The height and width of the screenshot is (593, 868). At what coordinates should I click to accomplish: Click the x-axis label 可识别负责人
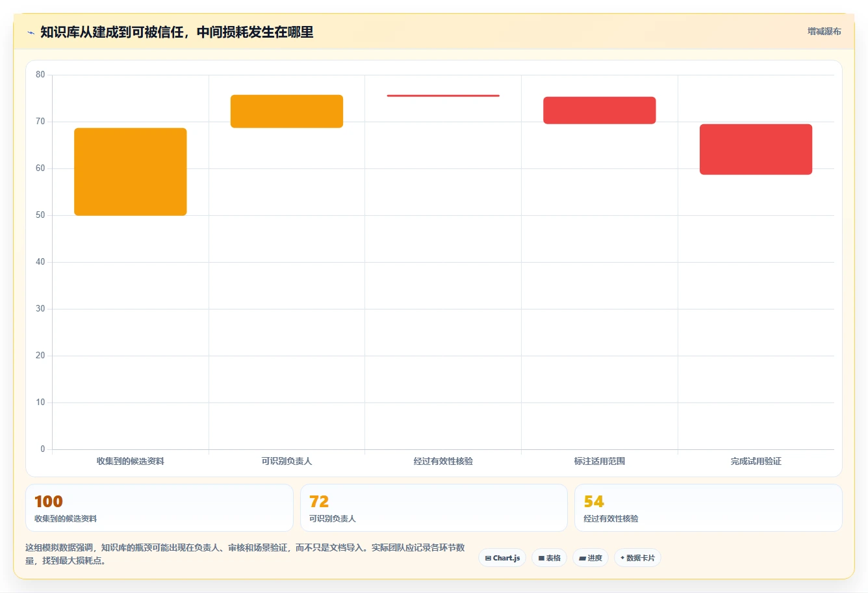287,461
